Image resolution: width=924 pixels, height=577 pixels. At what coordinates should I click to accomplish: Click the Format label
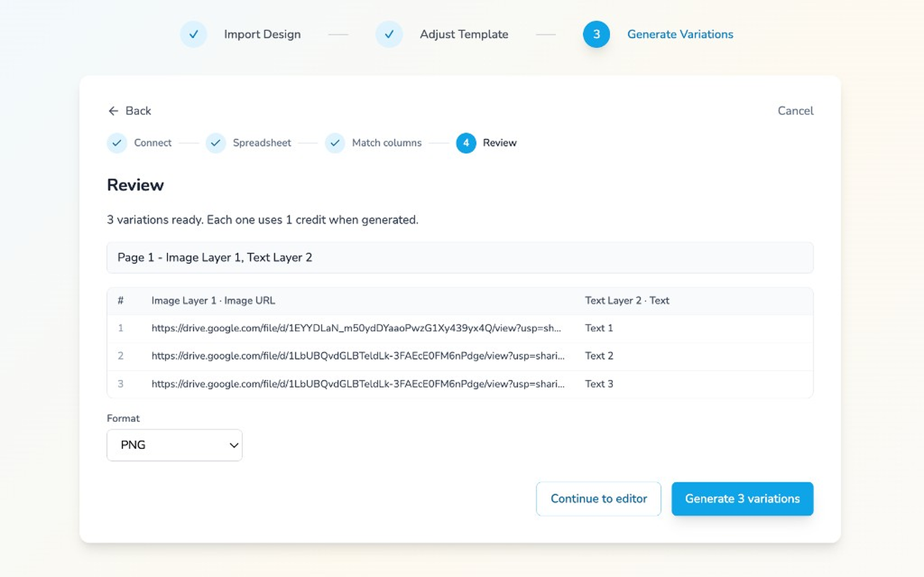click(x=123, y=418)
